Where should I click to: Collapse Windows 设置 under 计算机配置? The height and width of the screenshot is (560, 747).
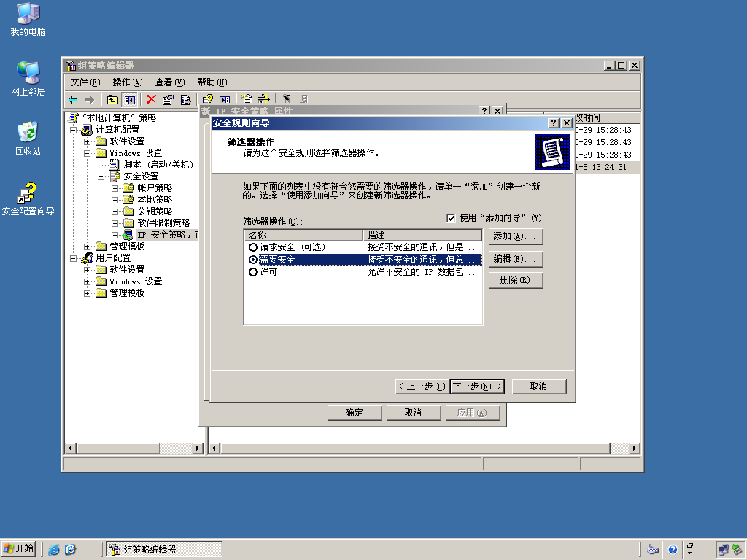pyautogui.click(x=88, y=153)
